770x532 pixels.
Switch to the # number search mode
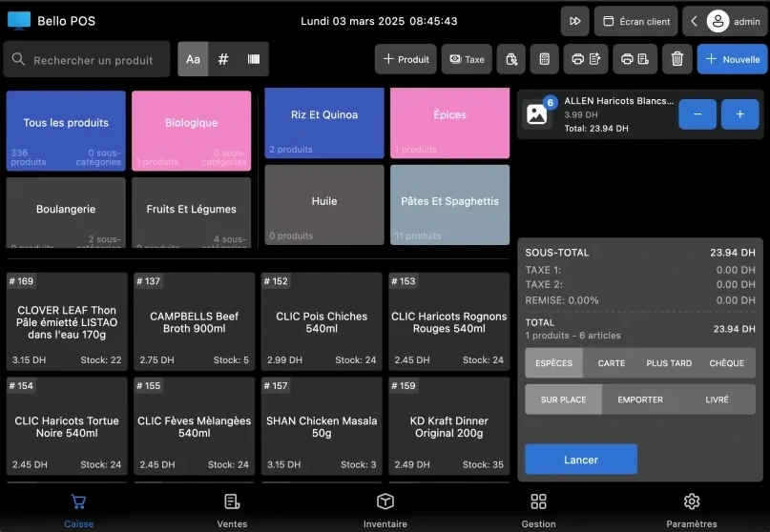223,59
